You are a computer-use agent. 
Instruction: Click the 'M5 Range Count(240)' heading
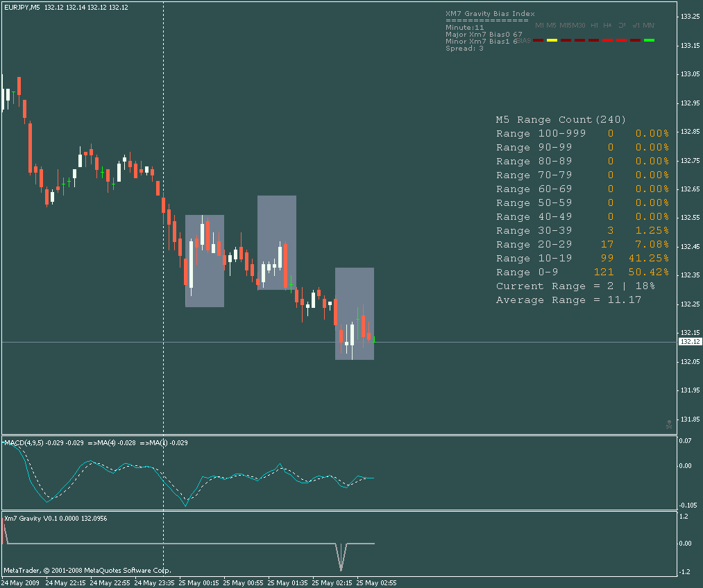click(x=561, y=119)
